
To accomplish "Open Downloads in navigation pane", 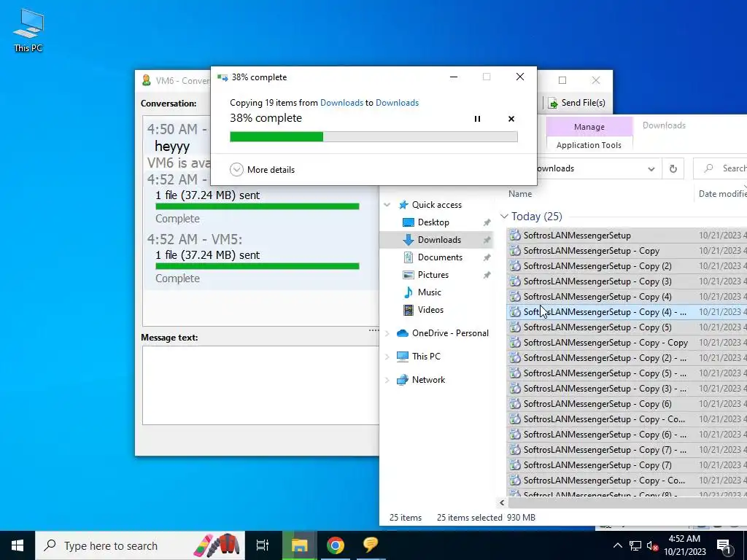I will [438, 240].
